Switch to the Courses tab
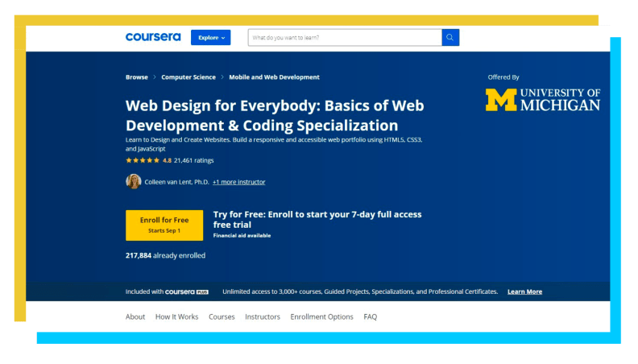This screenshot has height=364, width=638. pos(222,316)
